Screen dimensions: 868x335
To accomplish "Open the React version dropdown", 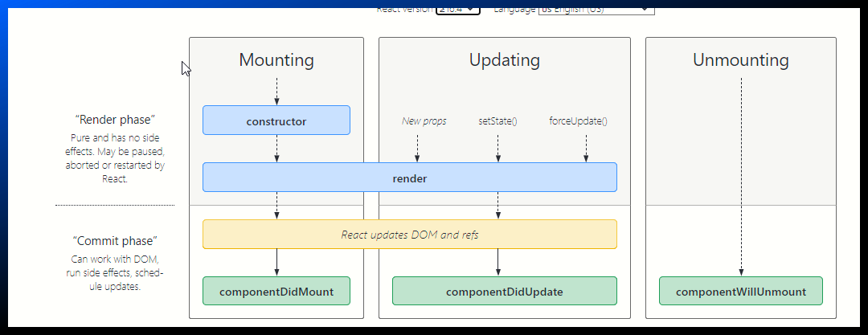I will pyautogui.click(x=458, y=10).
